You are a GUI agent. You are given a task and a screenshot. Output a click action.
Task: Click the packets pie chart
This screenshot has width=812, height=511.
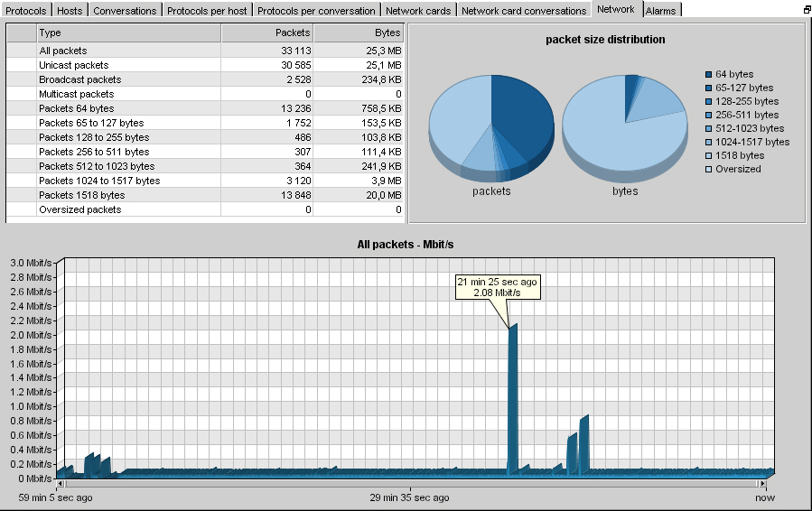[x=491, y=128]
